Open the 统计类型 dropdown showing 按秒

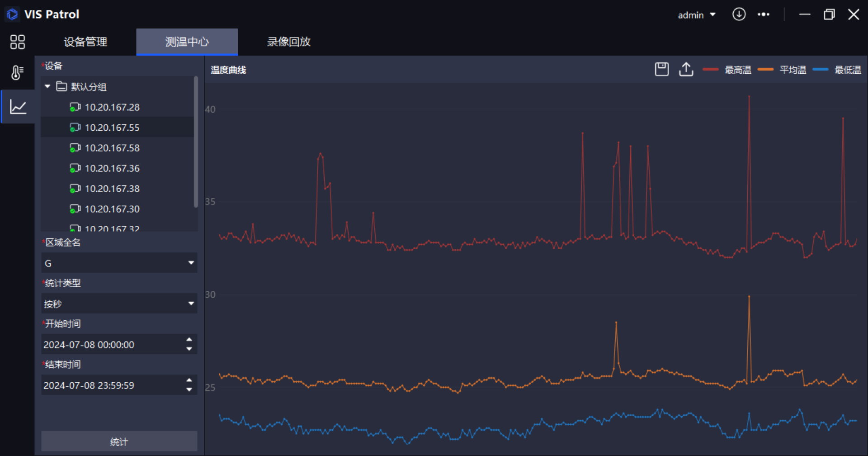pyautogui.click(x=119, y=304)
